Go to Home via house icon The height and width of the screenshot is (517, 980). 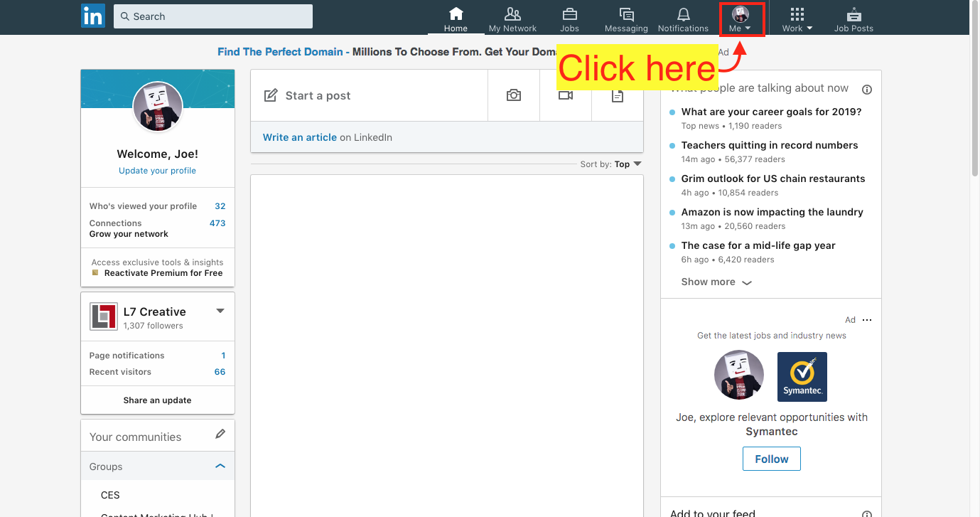456,14
